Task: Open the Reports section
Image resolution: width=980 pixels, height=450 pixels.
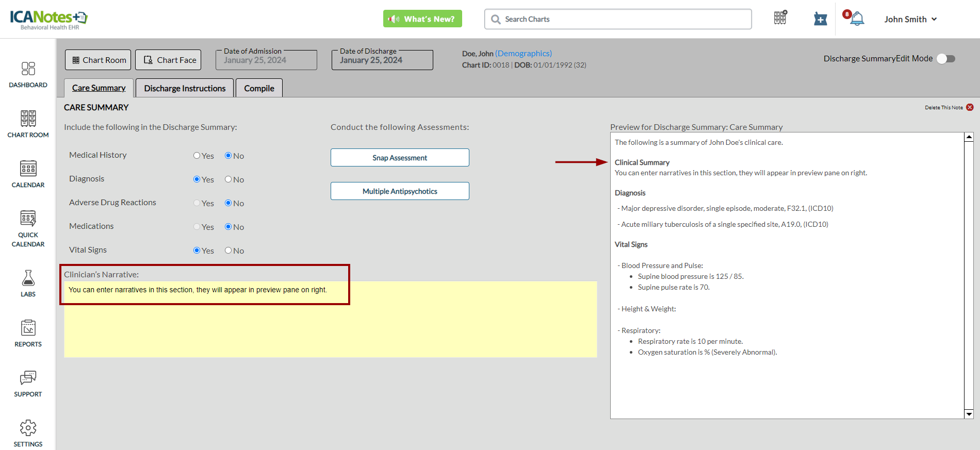Action: pyautogui.click(x=28, y=334)
